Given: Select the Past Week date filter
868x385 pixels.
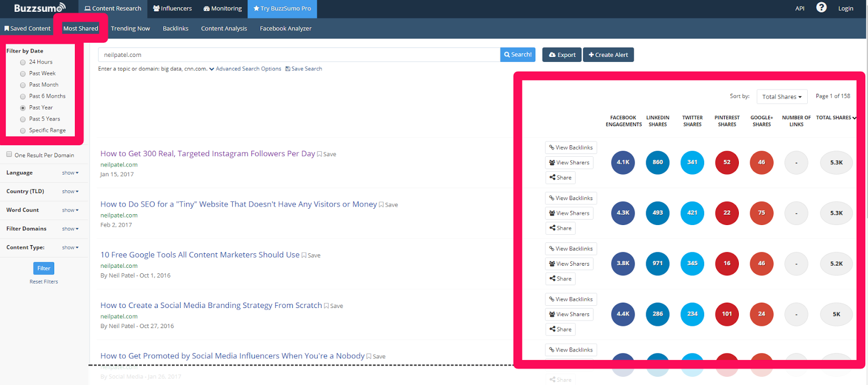Looking at the screenshot, I should [23, 74].
